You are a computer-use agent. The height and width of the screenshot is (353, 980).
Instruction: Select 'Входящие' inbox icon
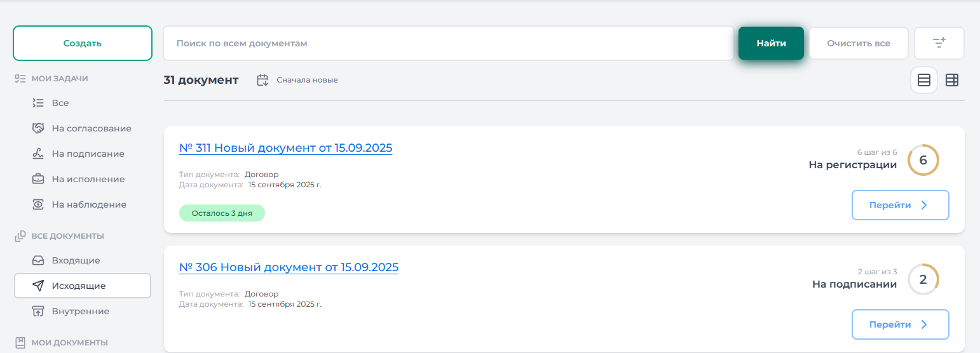(x=38, y=260)
